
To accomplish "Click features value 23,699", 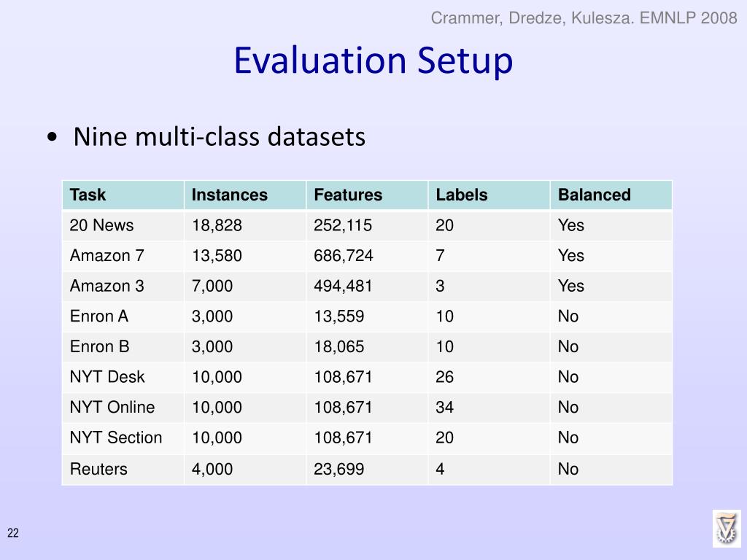I will (339, 469).
